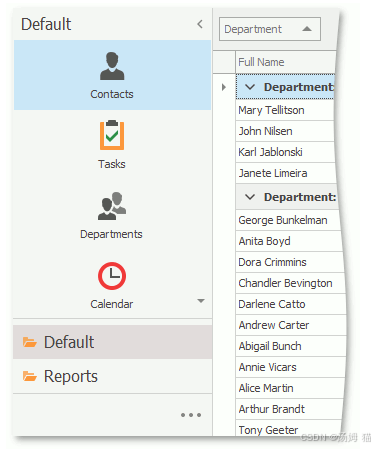Click the Default pane title
The image size is (375, 449).
46,24
